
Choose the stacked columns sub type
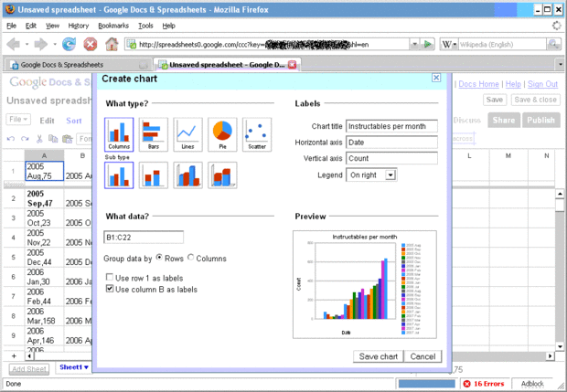coord(154,175)
